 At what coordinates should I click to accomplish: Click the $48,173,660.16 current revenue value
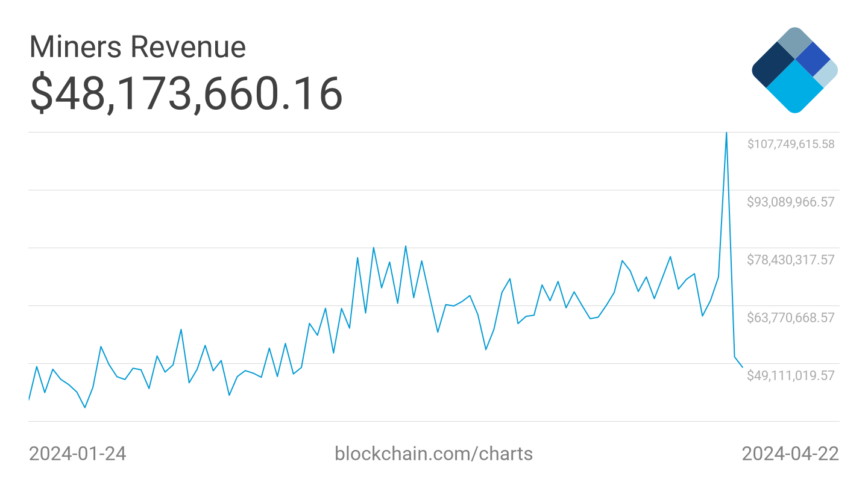[x=186, y=93]
